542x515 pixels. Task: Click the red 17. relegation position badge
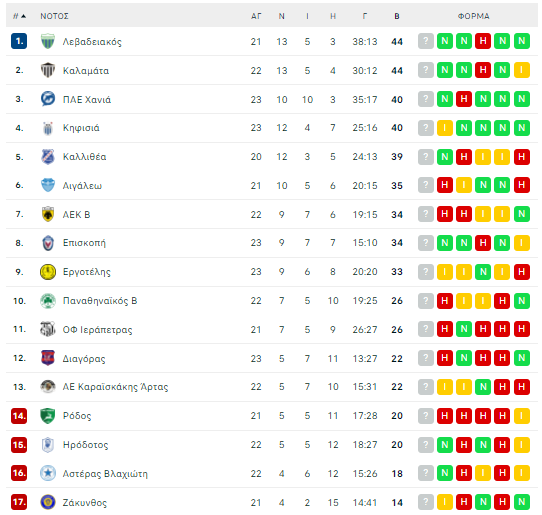(19, 502)
